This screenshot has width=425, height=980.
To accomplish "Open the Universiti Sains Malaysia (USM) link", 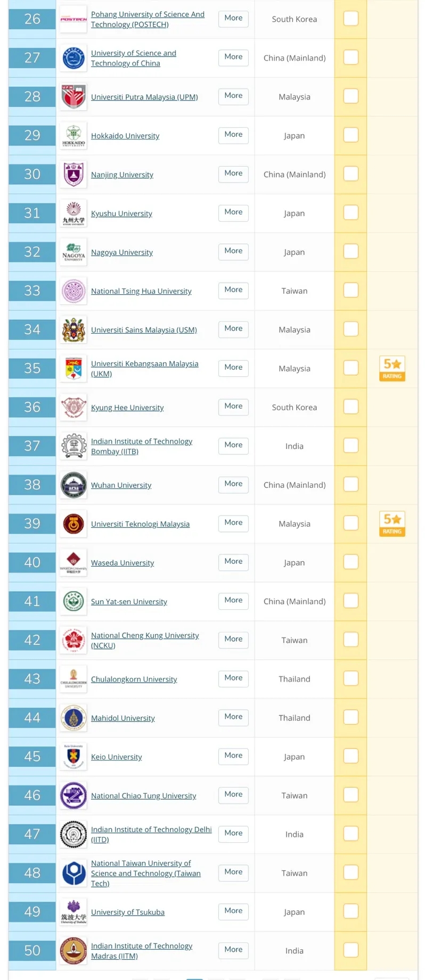I will pyautogui.click(x=144, y=329).
